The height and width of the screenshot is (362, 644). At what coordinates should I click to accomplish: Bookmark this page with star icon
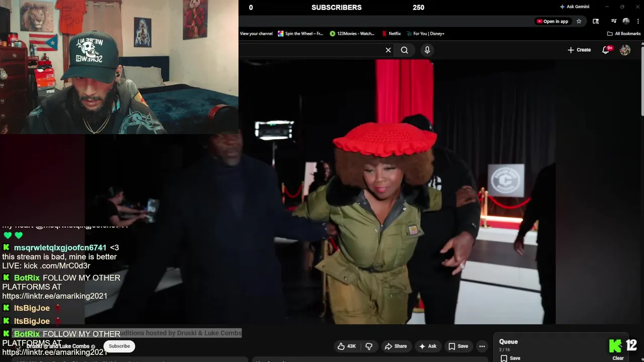click(x=579, y=21)
